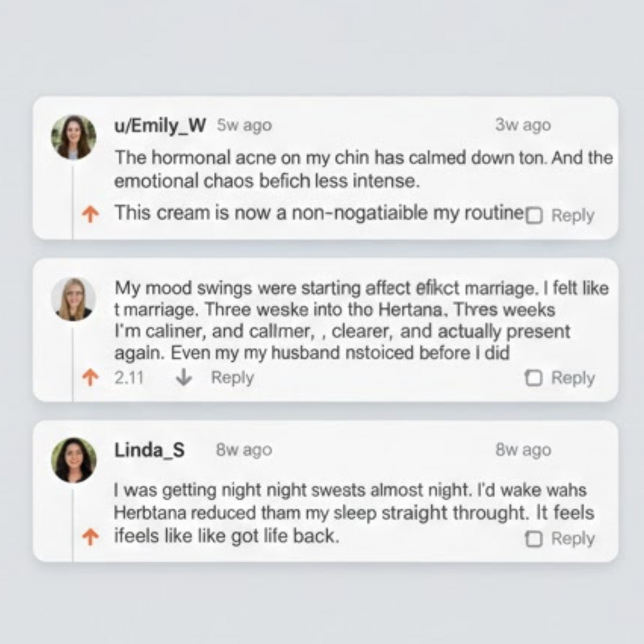Upvote the mood swings comment
Viewport: 644px width, 644px height.
pyautogui.click(x=91, y=378)
